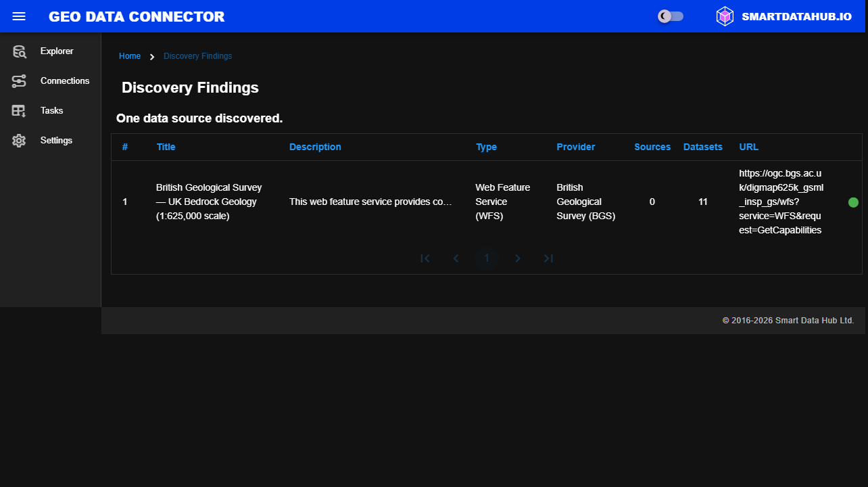The width and height of the screenshot is (868, 487).
Task: Toggle the dark mode switch
Action: pos(671,16)
